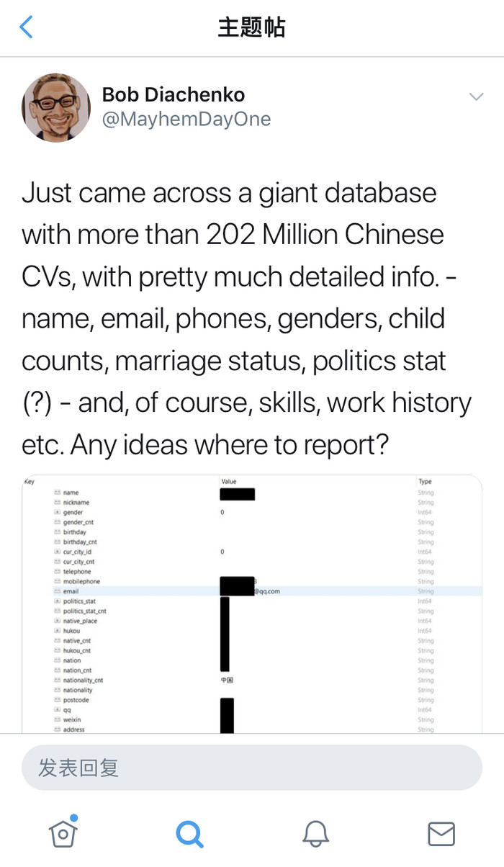The width and height of the screenshot is (504, 867).
Task: Click the Type column header
Action: (425, 481)
